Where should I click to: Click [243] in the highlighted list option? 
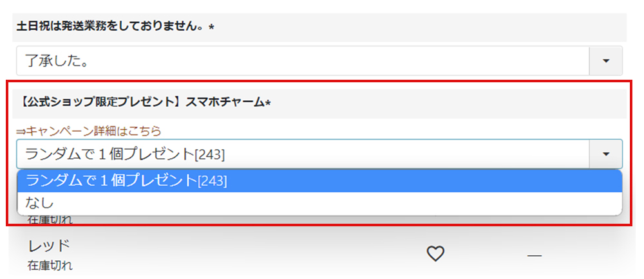point(213,182)
